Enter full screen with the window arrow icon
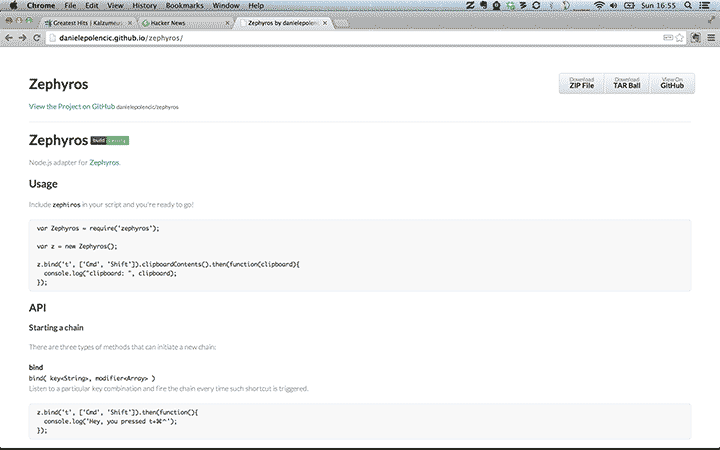This screenshot has height=450, width=720. (712, 20)
